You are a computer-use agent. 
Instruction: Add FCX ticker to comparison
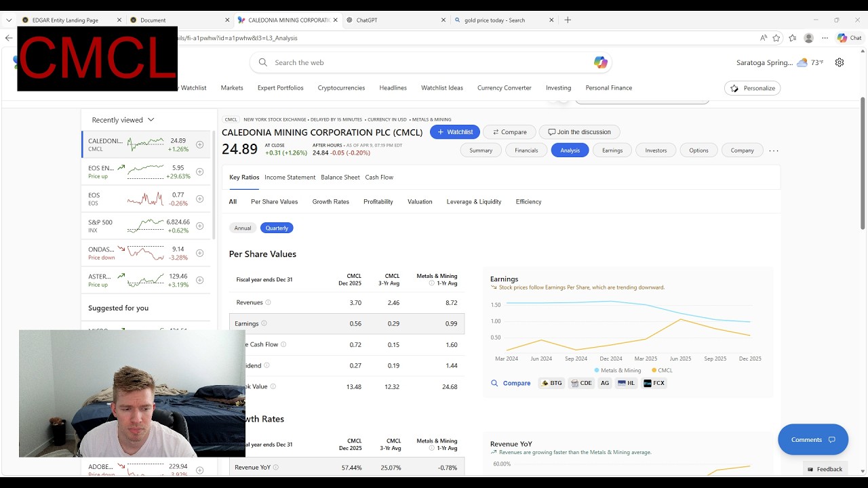click(x=654, y=383)
